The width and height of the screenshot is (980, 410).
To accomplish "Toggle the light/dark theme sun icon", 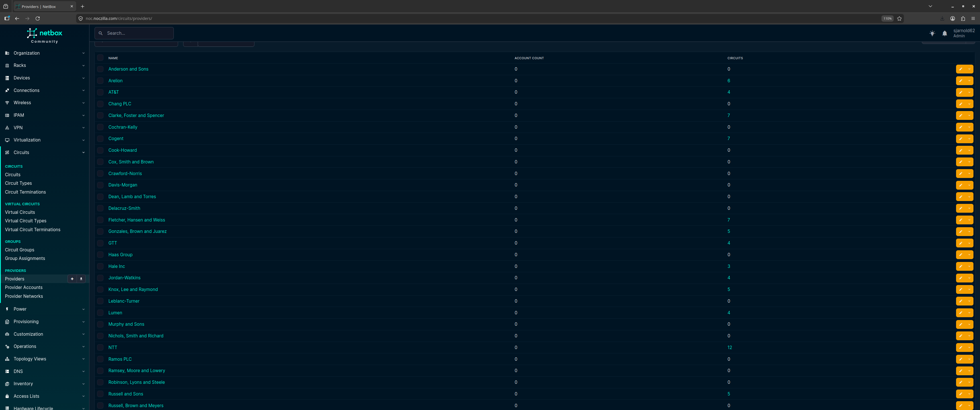I will point(932,34).
